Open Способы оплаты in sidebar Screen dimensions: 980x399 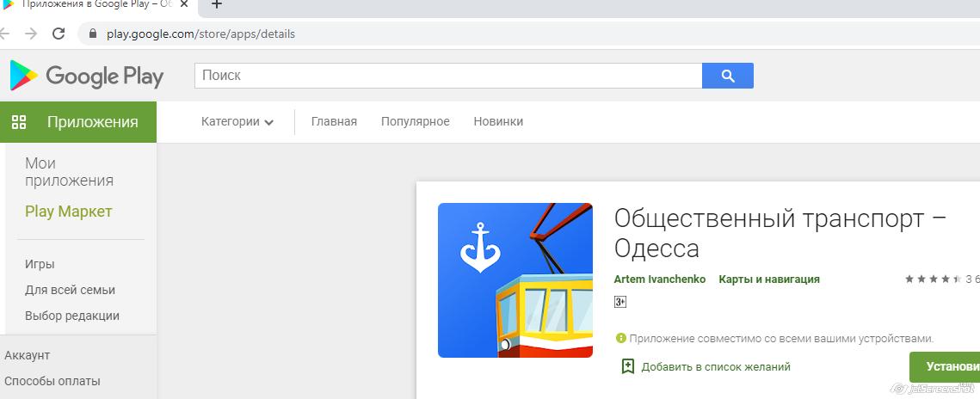point(52,381)
